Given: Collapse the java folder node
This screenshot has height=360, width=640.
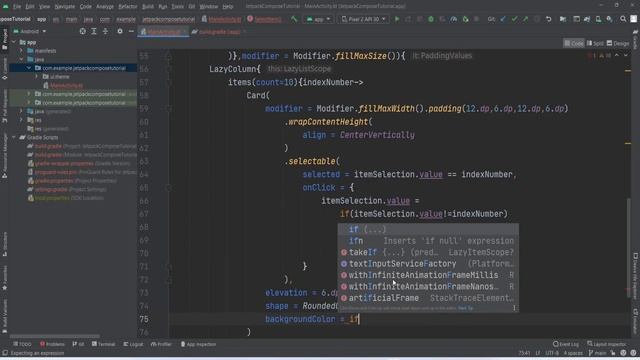Looking at the screenshot, I should [21, 59].
